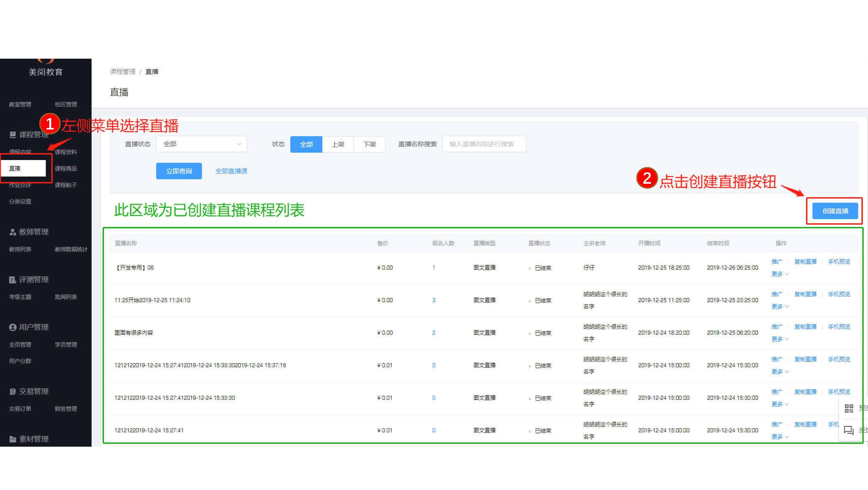Click the 评测管理 section icon in sidebar
Viewport: 868px width, 490px height.
pyautogui.click(x=12, y=280)
